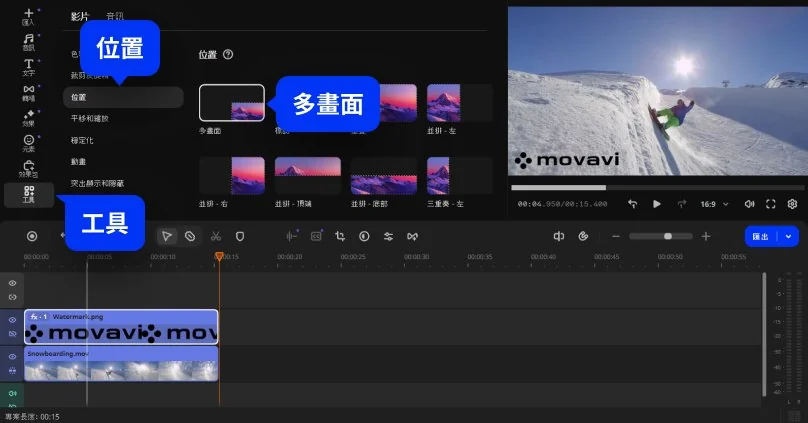Open the 匯入 (Import) sidebar panel
808x423 pixels.
(x=29, y=16)
